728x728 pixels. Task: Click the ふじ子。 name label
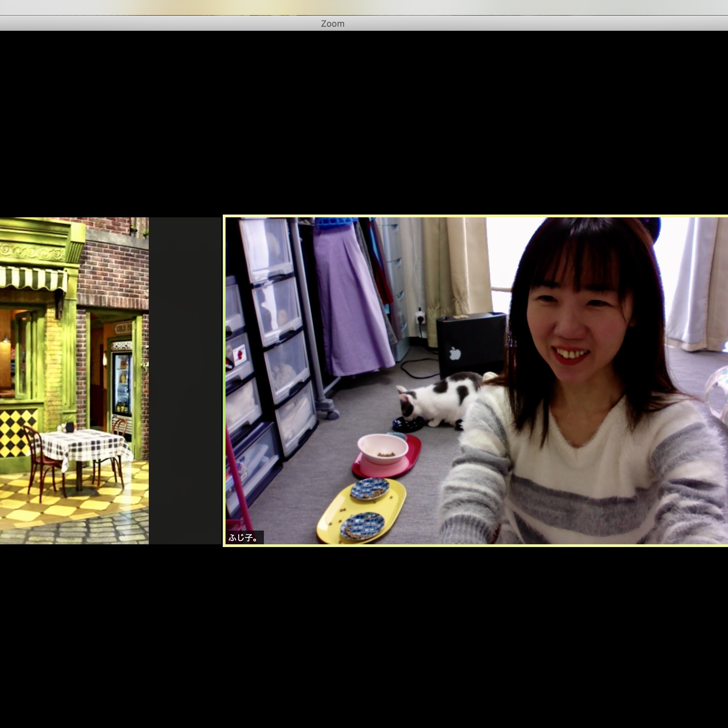click(x=243, y=537)
